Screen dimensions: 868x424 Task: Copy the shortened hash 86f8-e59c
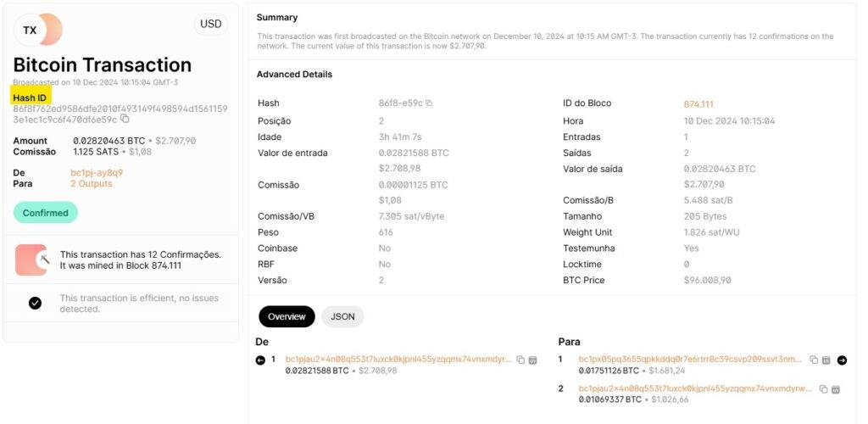(x=428, y=103)
